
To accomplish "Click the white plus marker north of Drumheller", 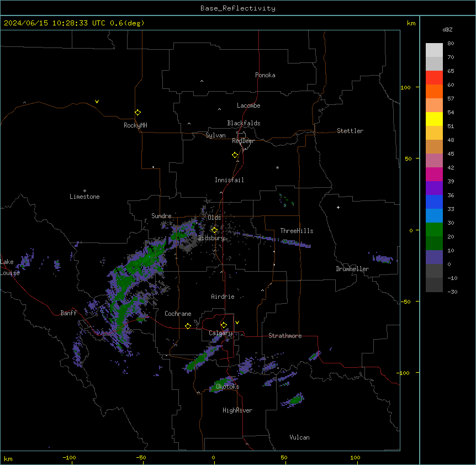I will (x=338, y=207).
